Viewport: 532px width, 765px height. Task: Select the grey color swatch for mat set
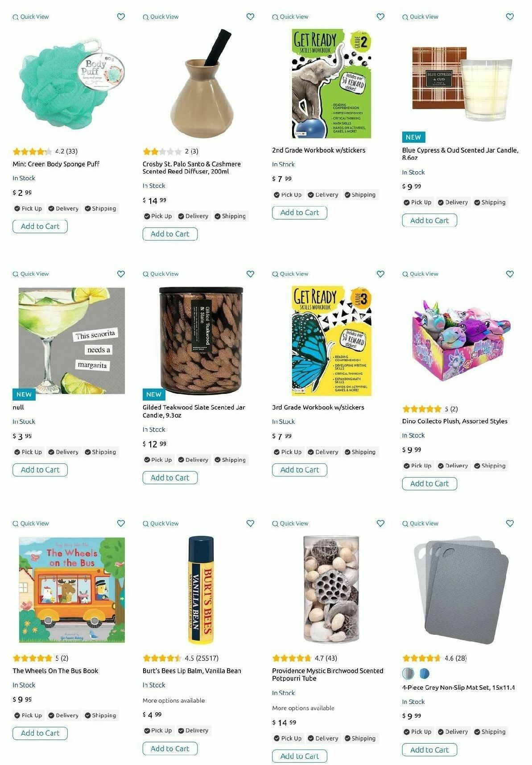tap(408, 673)
